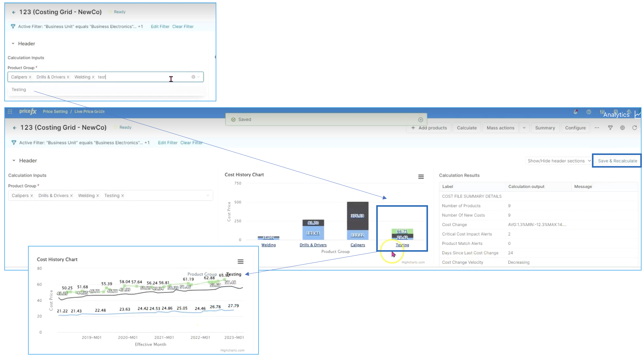This screenshot has width=644, height=358.
Task: Clear all Product Group values in the top inset
Action: tap(193, 77)
